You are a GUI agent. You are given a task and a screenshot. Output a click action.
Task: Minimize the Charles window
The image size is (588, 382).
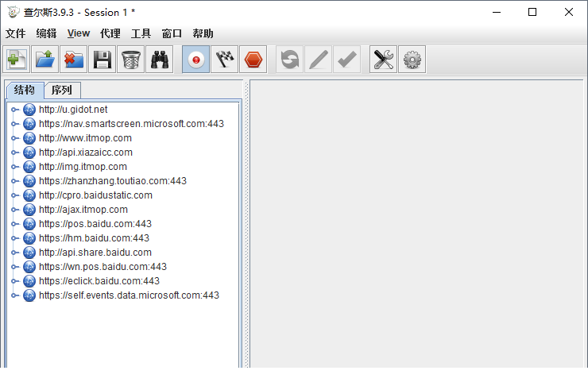497,12
